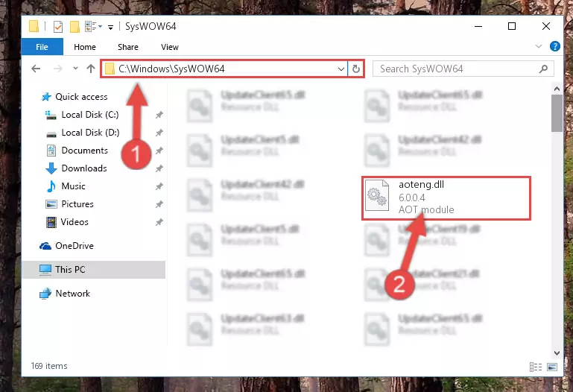Image resolution: width=573 pixels, height=392 pixels.
Task: Go up one folder level
Action: point(91,69)
